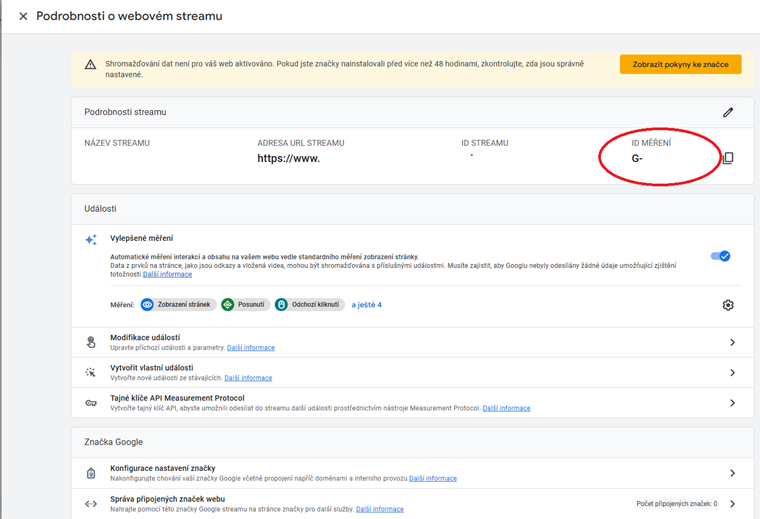Viewport: 760px width, 519px height.
Task: Click the Posunutí measurement chip
Action: [245, 304]
